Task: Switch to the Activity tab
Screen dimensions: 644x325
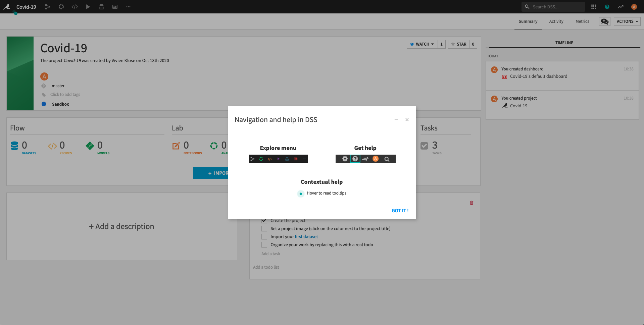Action: pos(556,21)
